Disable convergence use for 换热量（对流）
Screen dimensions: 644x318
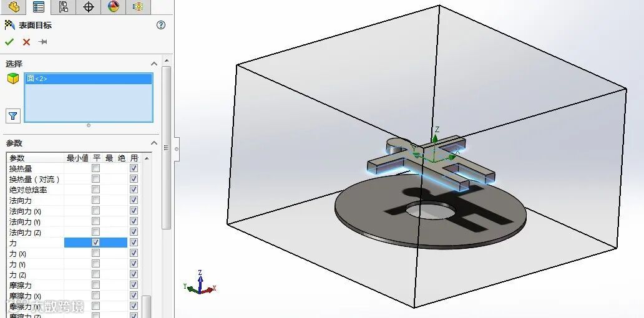coord(134,179)
